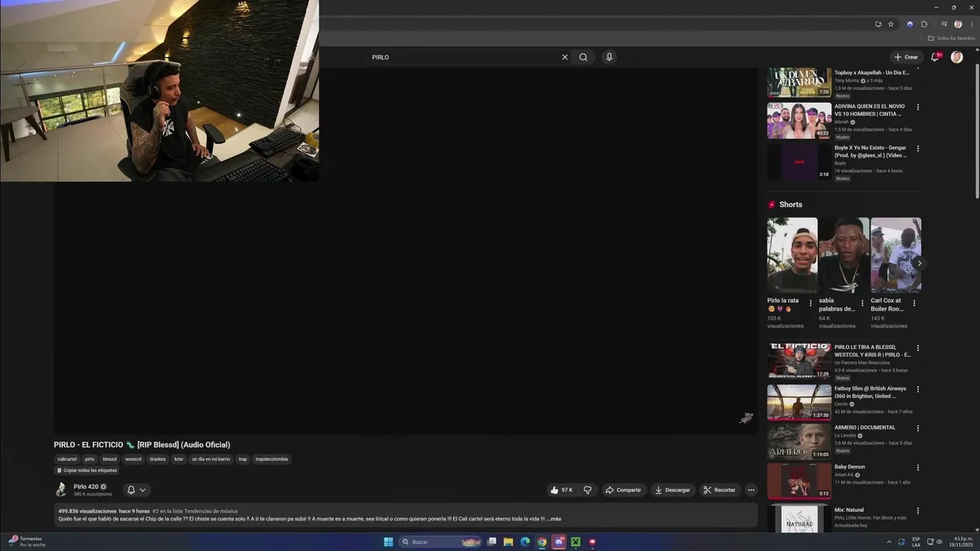Open File Explorer from the taskbar
Screen dimensions: 980x551
pyautogui.click(x=508, y=542)
